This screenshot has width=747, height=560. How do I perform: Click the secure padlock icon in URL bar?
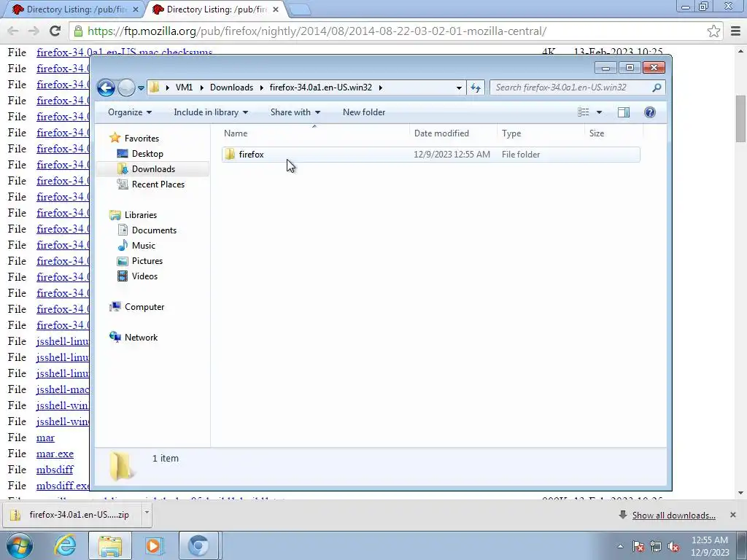pyautogui.click(x=78, y=31)
